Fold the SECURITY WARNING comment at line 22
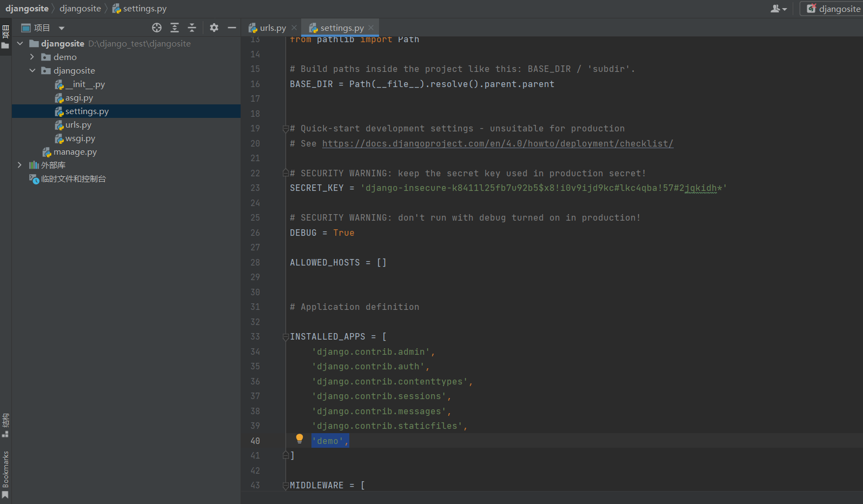The width and height of the screenshot is (863, 504). pyautogui.click(x=286, y=173)
